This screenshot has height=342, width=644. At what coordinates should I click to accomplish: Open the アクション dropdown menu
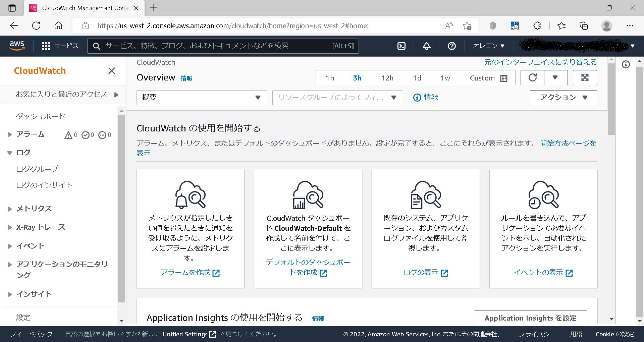coord(563,98)
